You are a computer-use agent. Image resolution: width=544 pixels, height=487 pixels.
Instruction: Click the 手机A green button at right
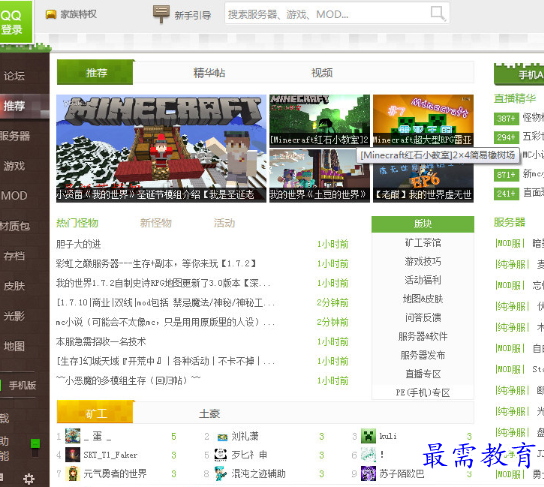point(519,74)
